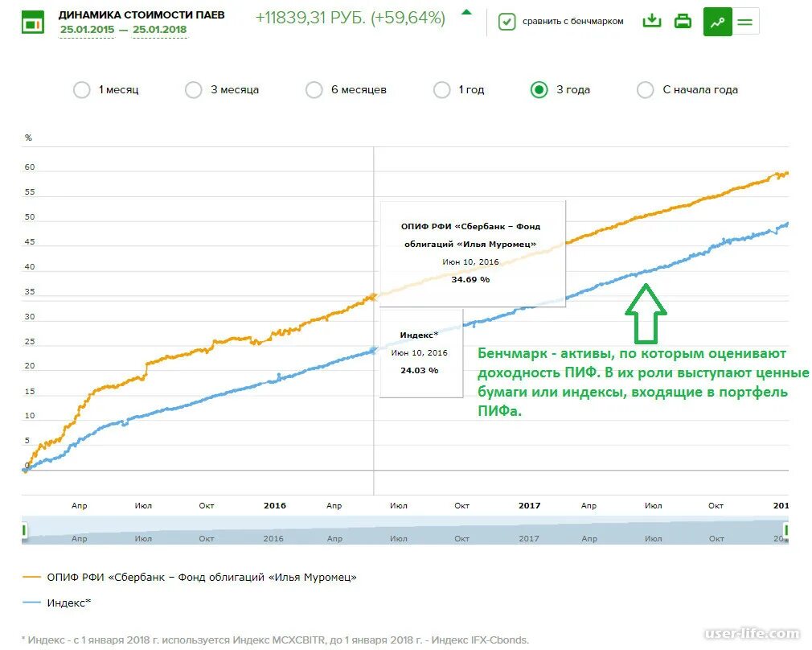Screen dimensions: 812x650
Task: Select the 3 года period
Action: pos(539,89)
